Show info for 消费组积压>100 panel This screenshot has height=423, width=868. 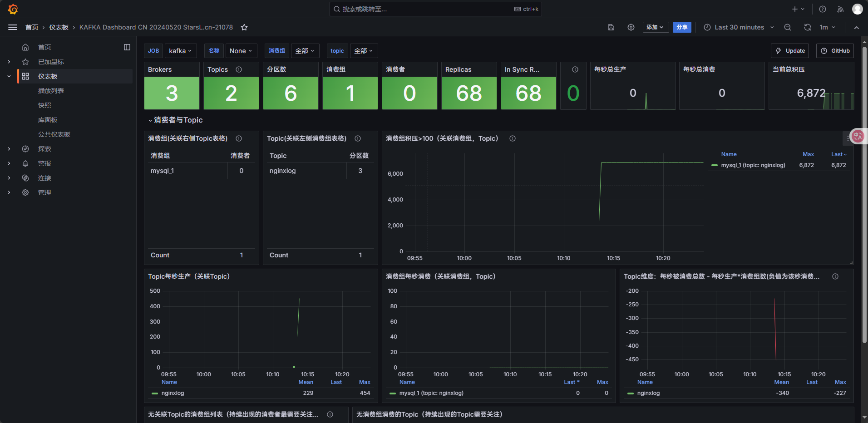(x=513, y=138)
